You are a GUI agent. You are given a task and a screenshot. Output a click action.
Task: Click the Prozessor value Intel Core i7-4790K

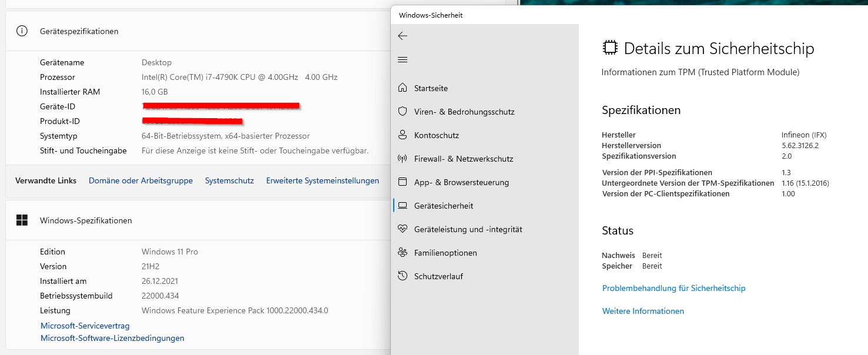coord(239,77)
